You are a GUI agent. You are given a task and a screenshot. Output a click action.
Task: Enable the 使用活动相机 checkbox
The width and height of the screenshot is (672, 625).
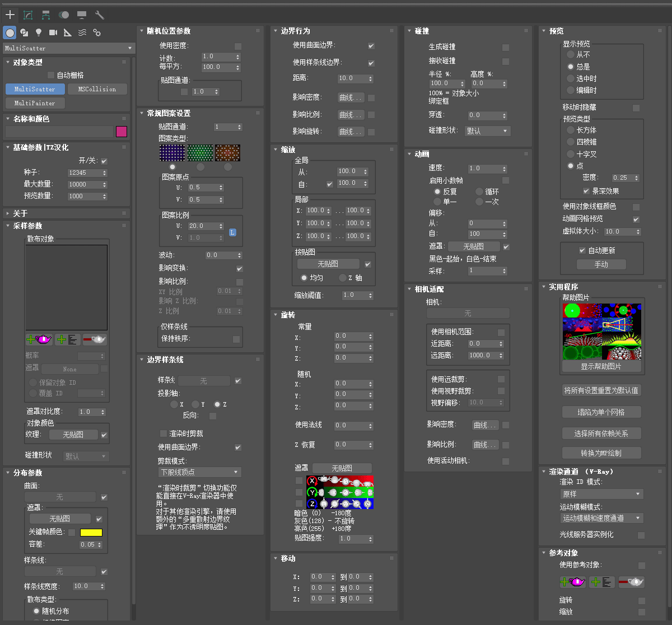point(506,461)
